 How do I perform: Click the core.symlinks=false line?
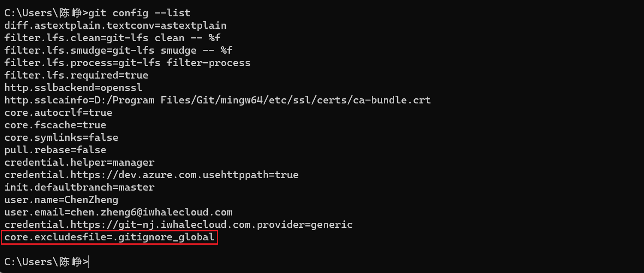click(61, 137)
